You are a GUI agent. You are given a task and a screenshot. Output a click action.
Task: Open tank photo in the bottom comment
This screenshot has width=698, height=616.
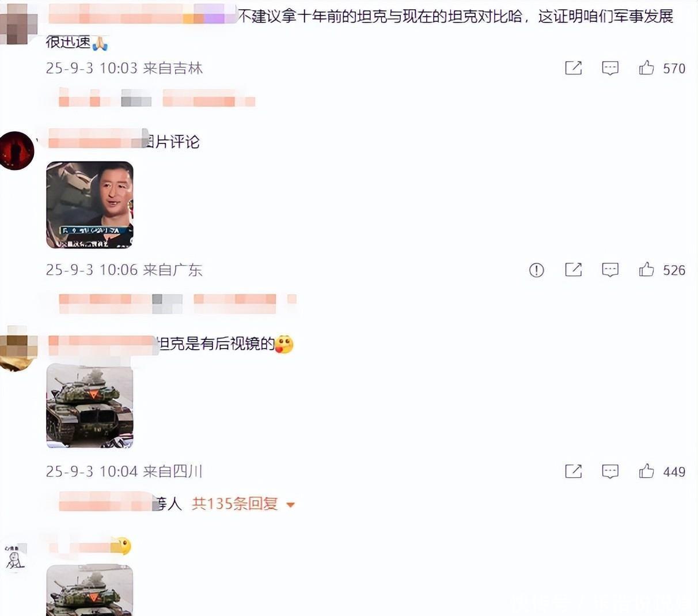click(x=90, y=590)
